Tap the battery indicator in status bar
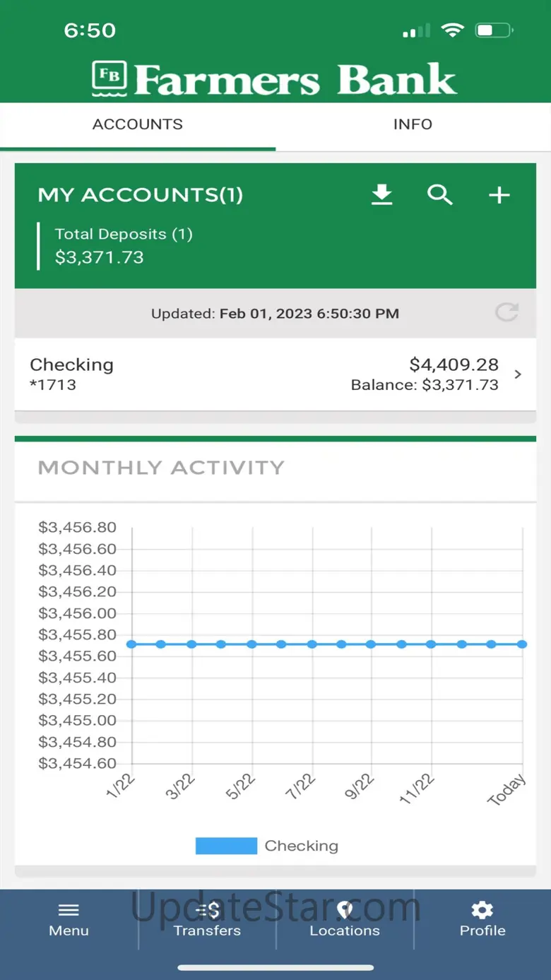 494,30
